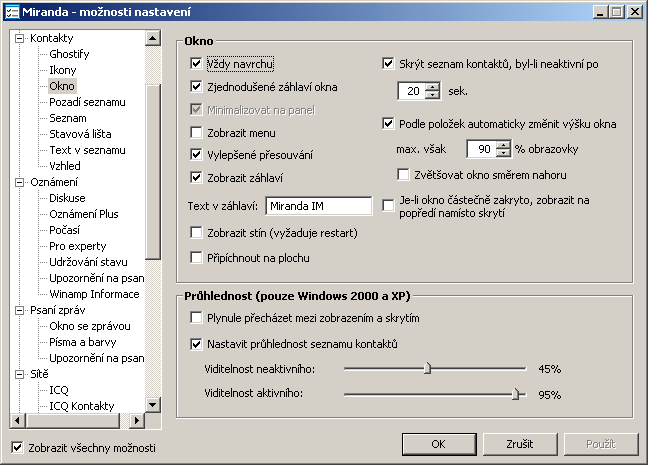Screen dimensions: 648x465
Task: Collapse the Sítě tree node
Action: point(19,374)
